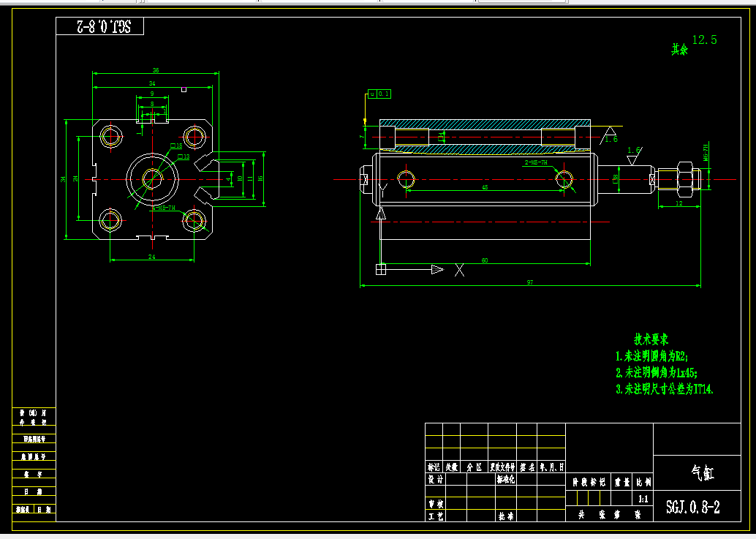This screenshot has width=756, height=539.
Task: Click the 8 slot width dimension
Action: point(152,104)
